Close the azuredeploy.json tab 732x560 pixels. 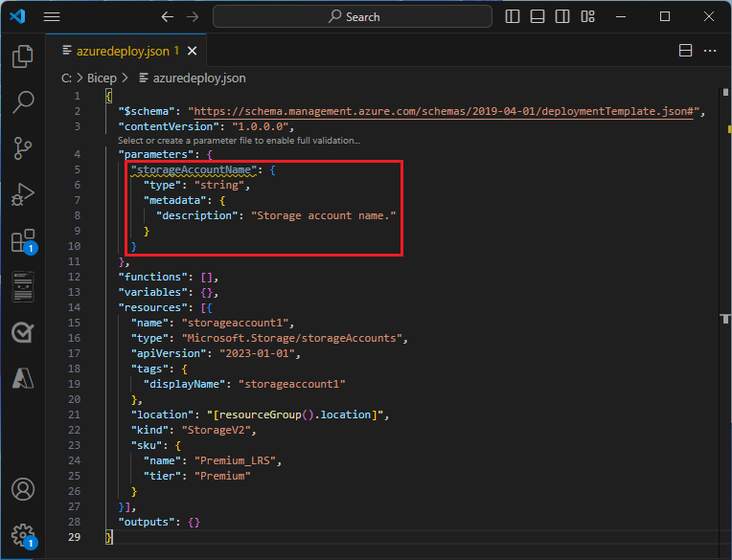point(192,51)
